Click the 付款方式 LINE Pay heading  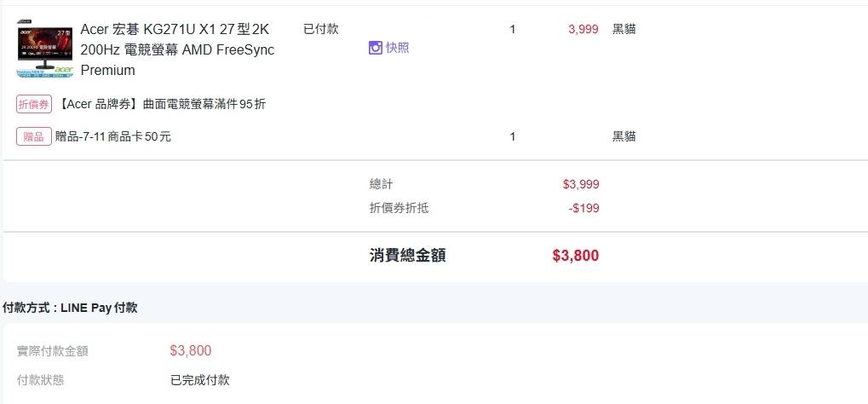[x=70, y=308]
